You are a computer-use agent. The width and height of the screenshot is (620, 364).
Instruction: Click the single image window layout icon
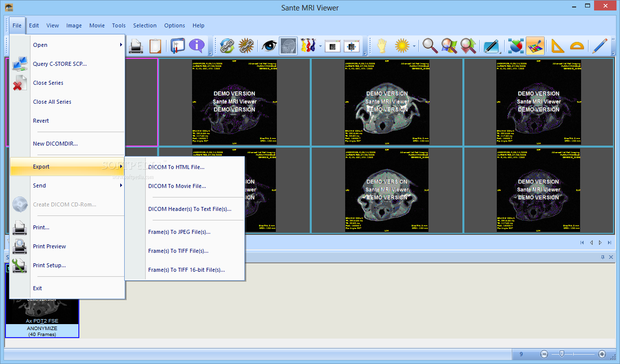point(333,46)
